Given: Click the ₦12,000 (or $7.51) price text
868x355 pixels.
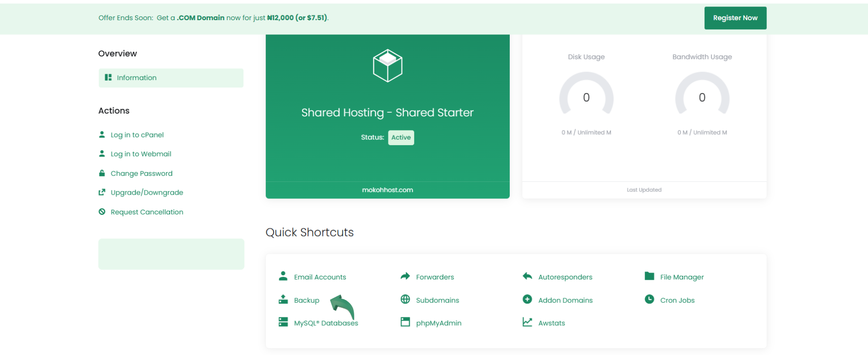Looking at the screenshot, I should point(297,18).
